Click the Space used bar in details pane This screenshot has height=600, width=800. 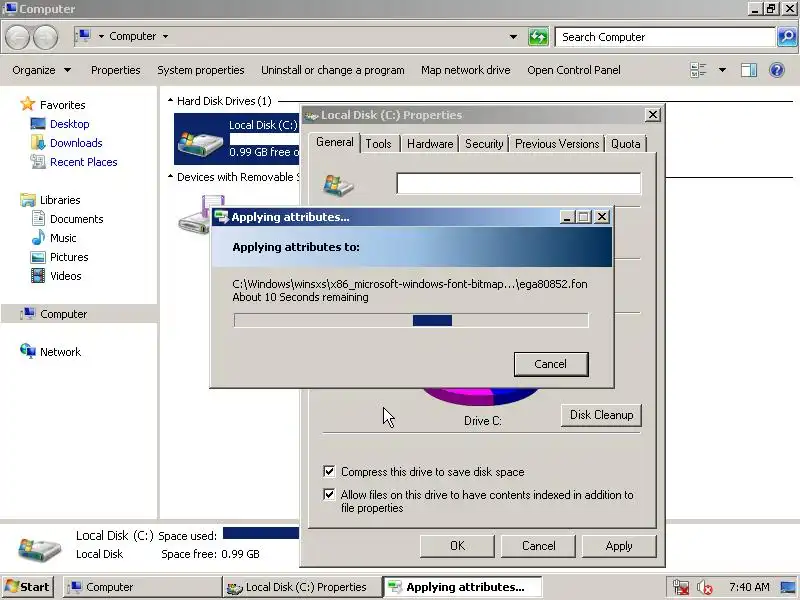click(x=261, y=533)
